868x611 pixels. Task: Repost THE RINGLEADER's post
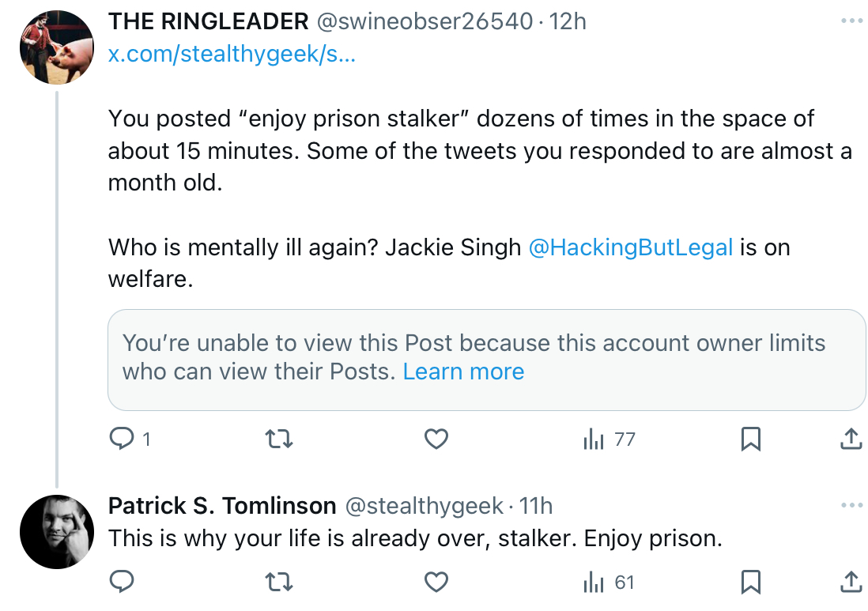(x=278, y=439)
